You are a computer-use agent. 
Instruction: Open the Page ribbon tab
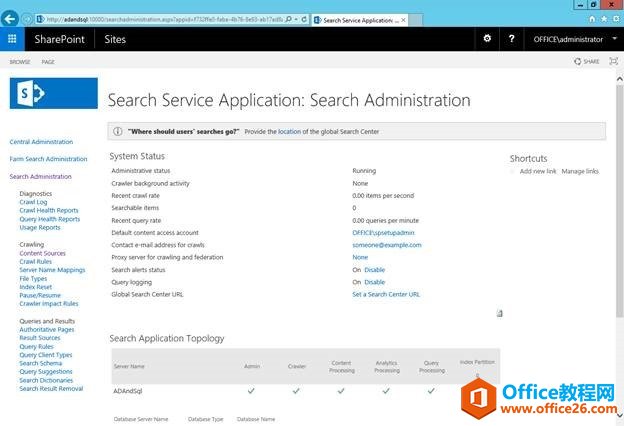[48, 61]
